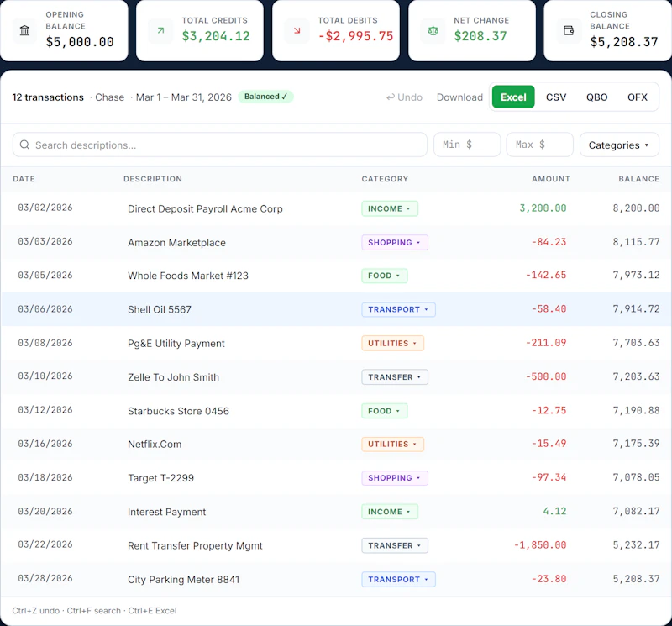Screen dimensions: 672x626
Task: Select description Zelle To John Smith
Action: [173, 377]
